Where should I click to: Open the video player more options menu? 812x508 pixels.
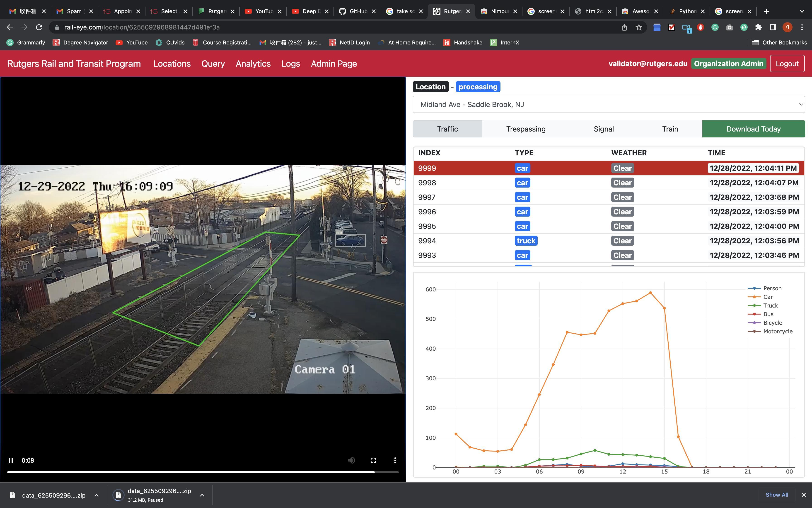coord(395,460)
